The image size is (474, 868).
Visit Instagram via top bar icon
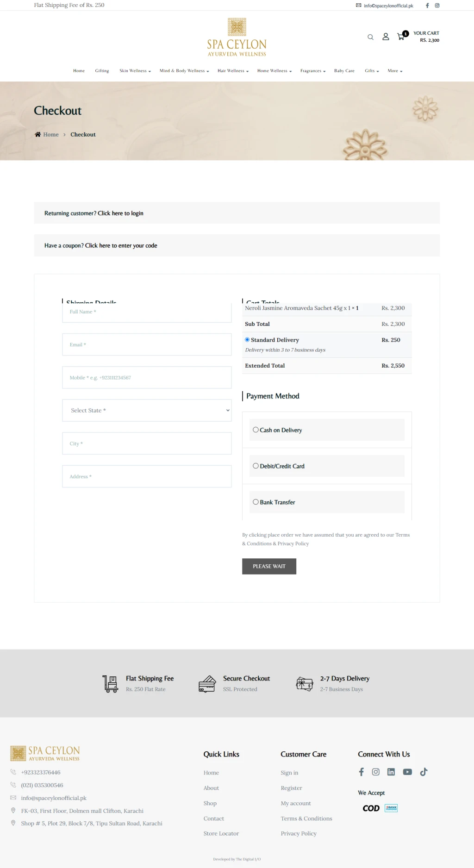point(437,6)
